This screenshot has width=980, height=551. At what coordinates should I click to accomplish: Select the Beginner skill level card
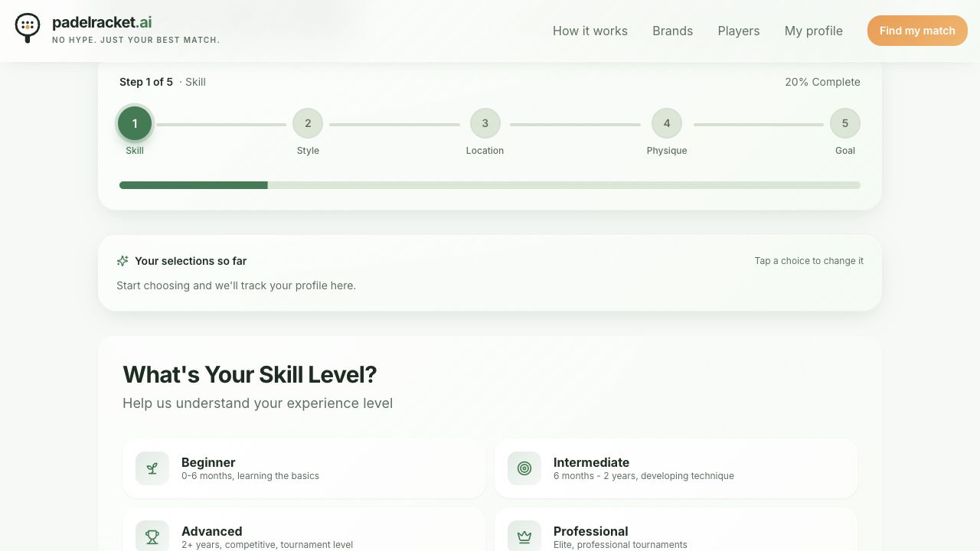[x=304, y=468]
